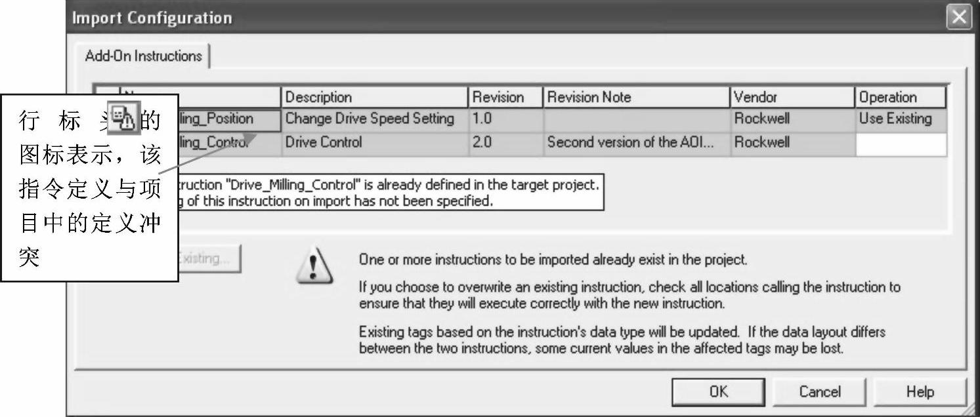Screen dimensions: 980x417
Task: Select the Rockwell vendor cell in first row
Action: click(792, 119)
